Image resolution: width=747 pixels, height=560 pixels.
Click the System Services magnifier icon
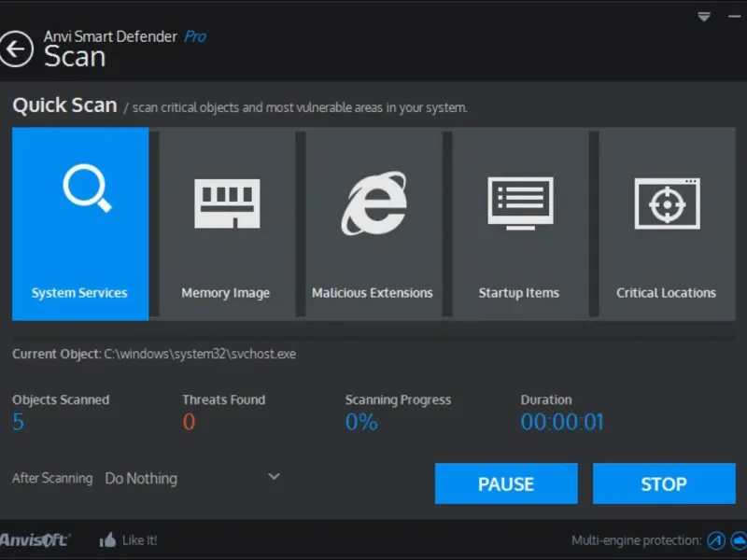(x=87, y=189)
